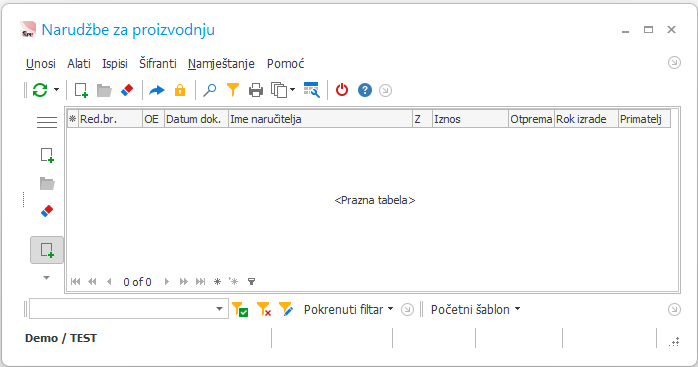Open the refresh button dropdown arrow
The image size is (698, 367).
[x=57, y=90]
